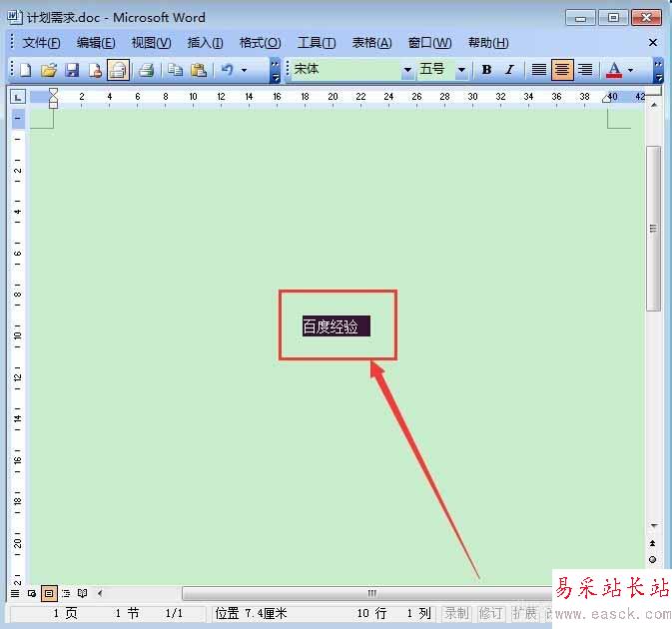Open the 格式(O) menu
This screenshot has width=672, height=629.
point(261,42)
